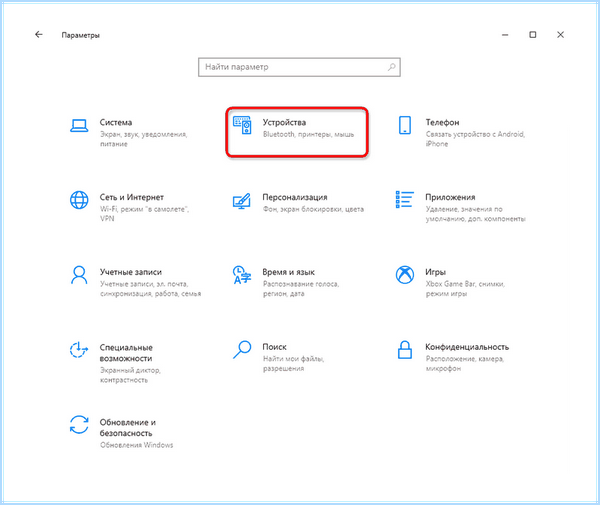Open the Devices keyboard and speaker icon
The height and width of the screenshot is (505, 600).
[x=242, y=125]
